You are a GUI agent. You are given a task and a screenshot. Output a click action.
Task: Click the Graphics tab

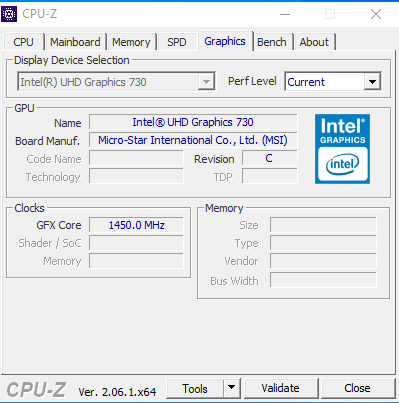point(225,41)
